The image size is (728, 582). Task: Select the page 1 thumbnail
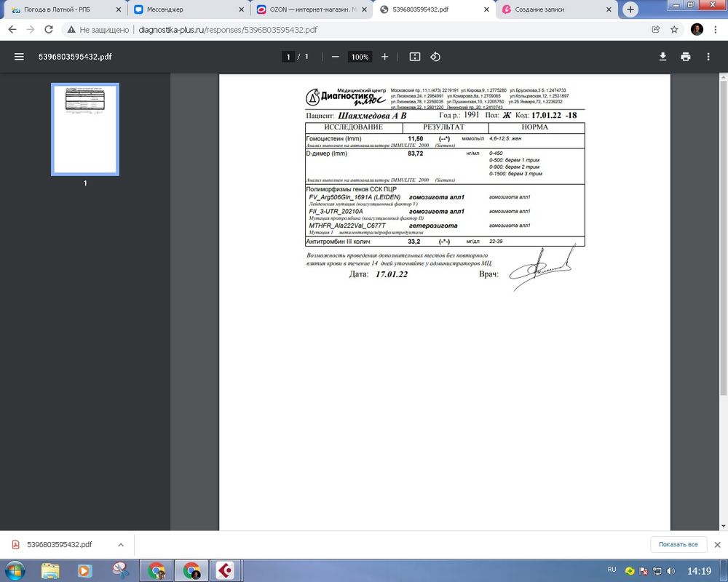pyautogui.click(x=84, y=129)
